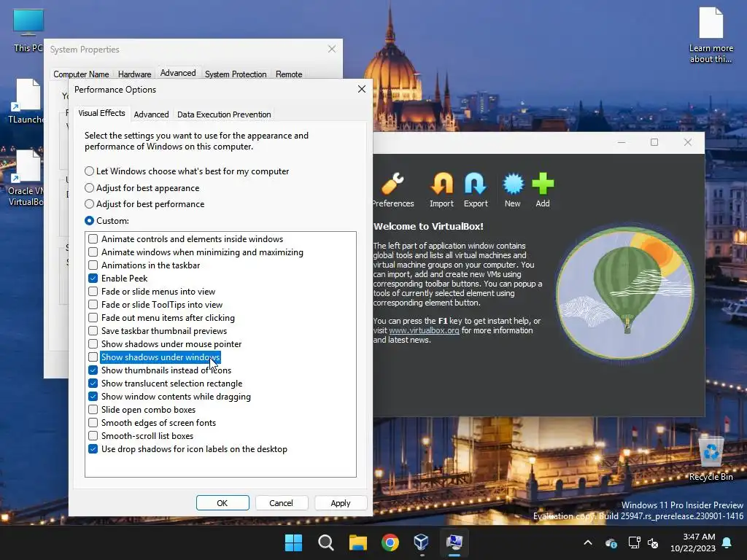This screenshot has height=560, width=747.
Task: Close the Performance Options dialog
Action: tap(362, 89)
